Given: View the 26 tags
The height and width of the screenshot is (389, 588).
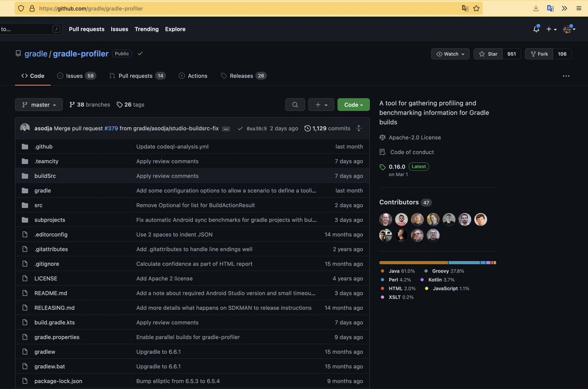Looking at the screenshot, I should coord(130,105).
